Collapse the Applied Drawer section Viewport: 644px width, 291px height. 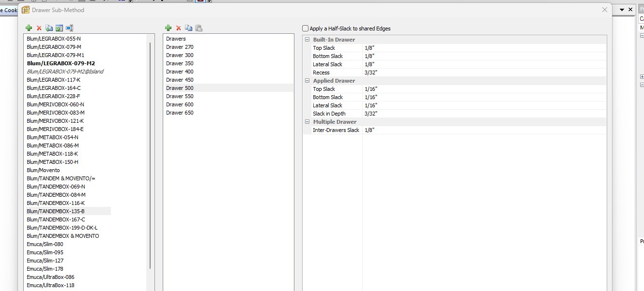[x=307, y=81]
